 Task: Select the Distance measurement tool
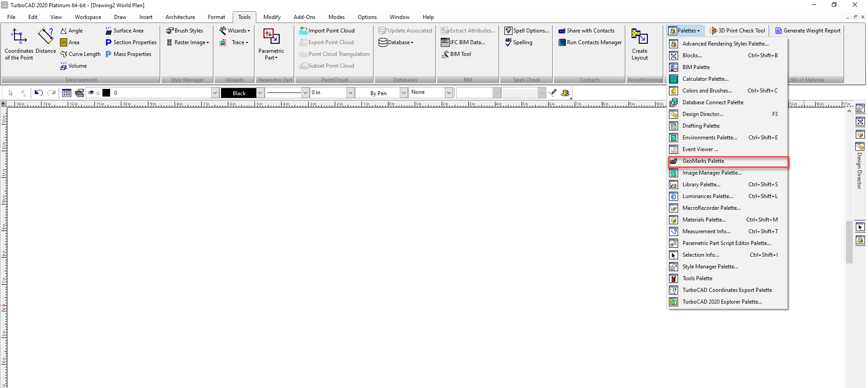46,41
